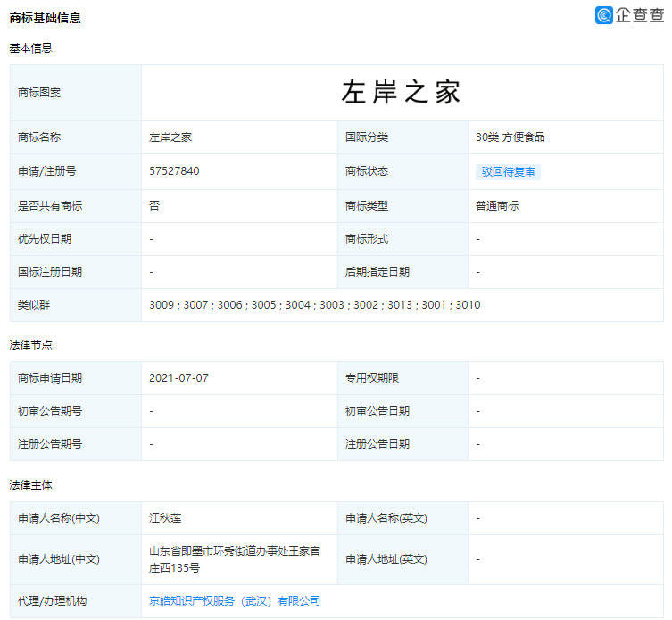Click the 商标基础信息 heading
This screenshot has width=672, height=620.
click(45, 18)
